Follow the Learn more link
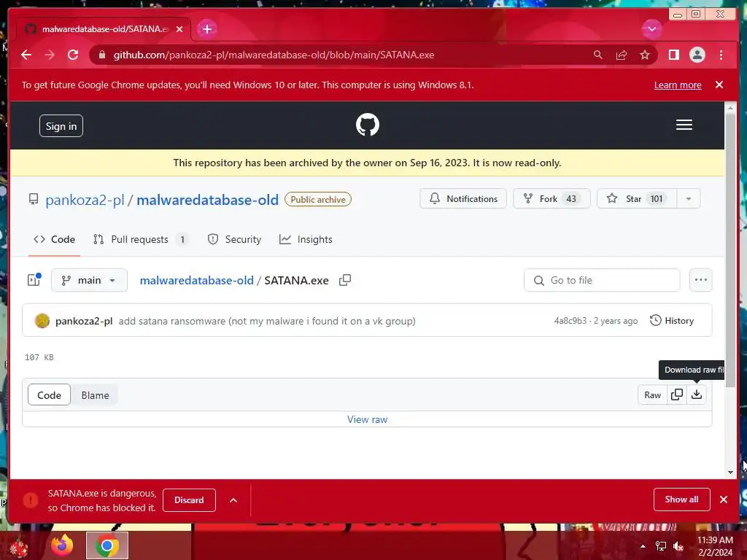 (x=678, y=85)
